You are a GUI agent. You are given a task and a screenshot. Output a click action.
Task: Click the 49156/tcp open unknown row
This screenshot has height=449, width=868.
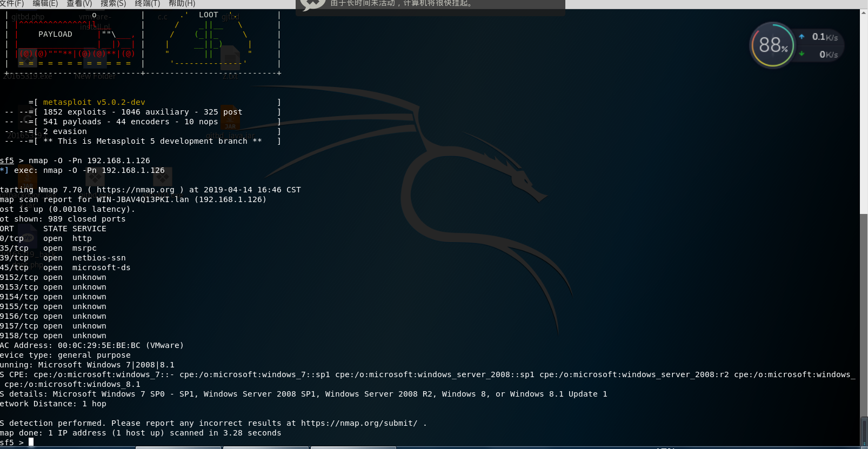click(53, 316)
